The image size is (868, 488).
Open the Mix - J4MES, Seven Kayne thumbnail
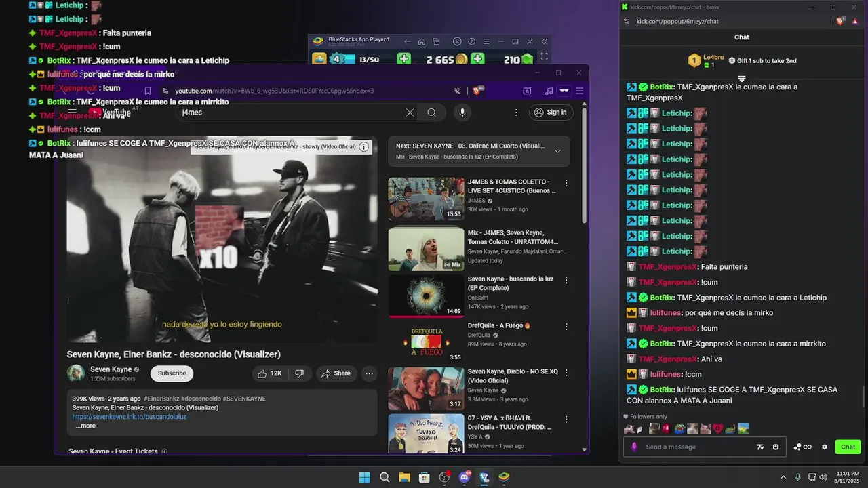click(x=426, y=249)
